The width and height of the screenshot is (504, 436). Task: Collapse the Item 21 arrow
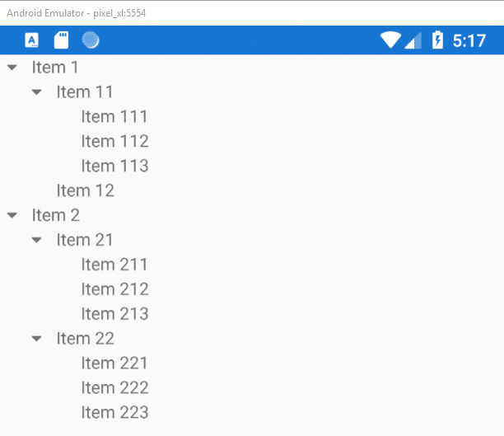click(36, 240)
